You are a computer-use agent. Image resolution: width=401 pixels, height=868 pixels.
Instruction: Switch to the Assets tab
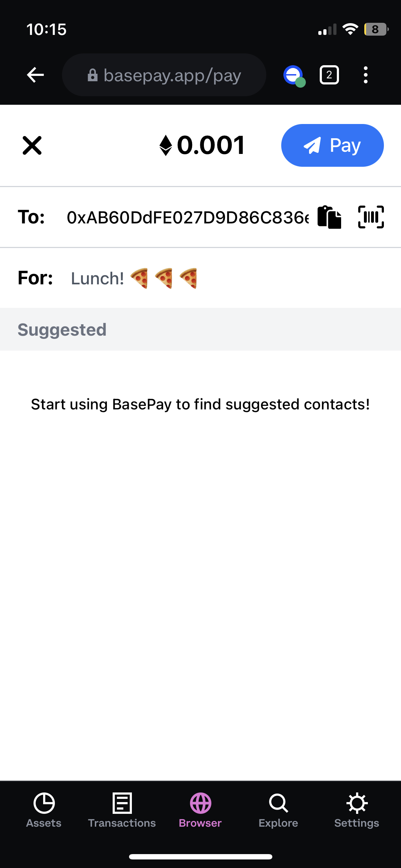(44, 810)
